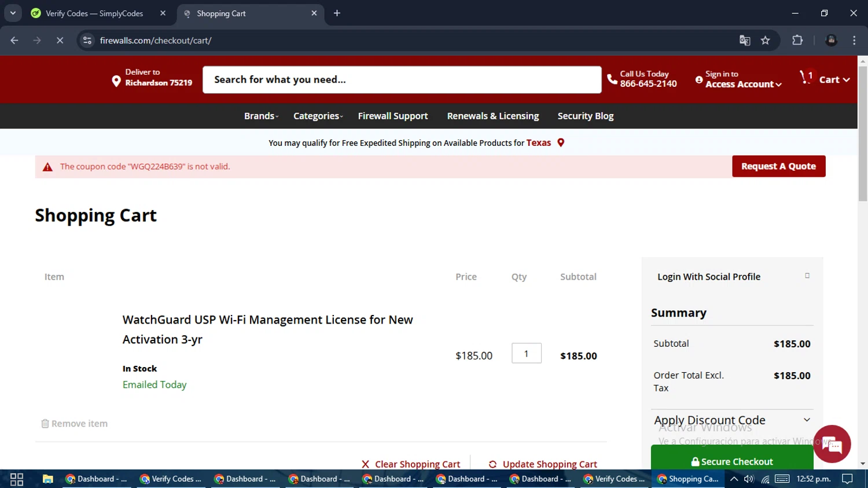The image size is (868, 488).
Task: Open Windows Task View icon
Action: [17, 479]
